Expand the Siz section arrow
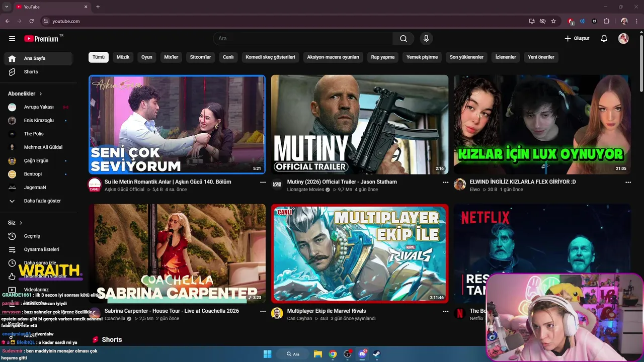 [21, 223]
